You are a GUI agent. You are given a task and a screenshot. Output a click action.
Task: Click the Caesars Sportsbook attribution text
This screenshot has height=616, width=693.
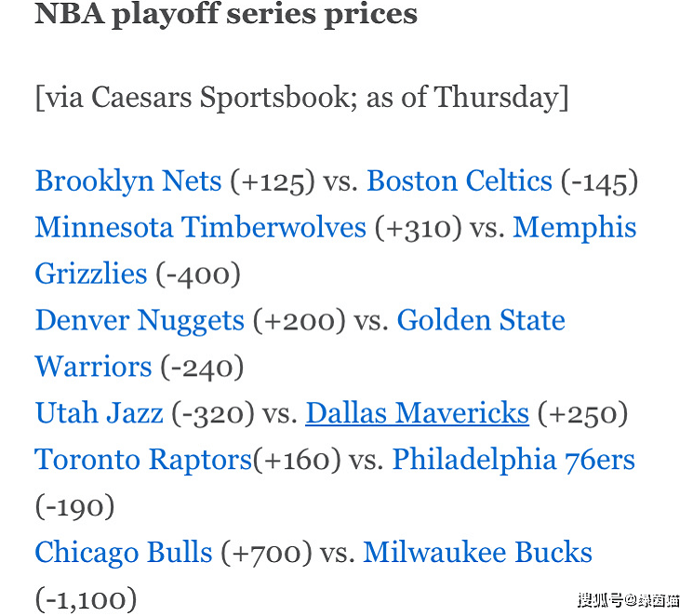tap(302, 98)
